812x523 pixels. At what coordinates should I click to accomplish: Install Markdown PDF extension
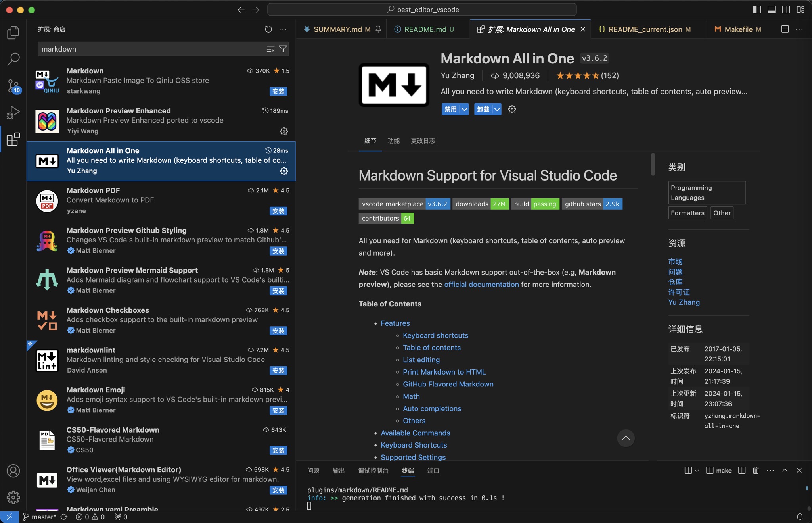pos(278,211)
